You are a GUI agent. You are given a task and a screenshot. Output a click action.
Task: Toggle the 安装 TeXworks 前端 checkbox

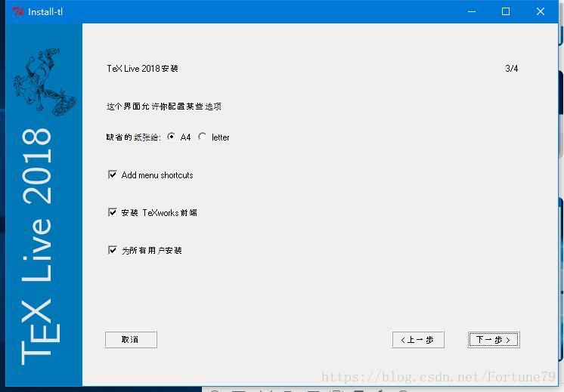pyautogui.click(x=113, y=212)
